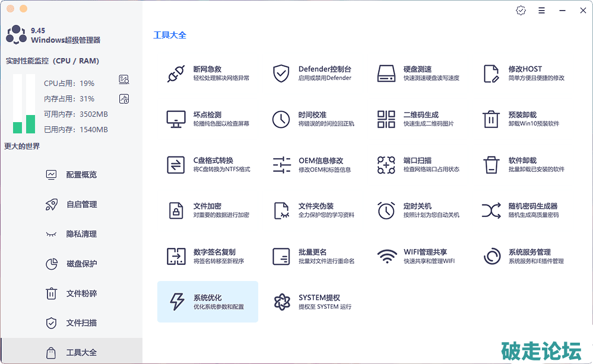Click the CPU usage monitor detail icon

pyautogui.click(x=123, y=79)
